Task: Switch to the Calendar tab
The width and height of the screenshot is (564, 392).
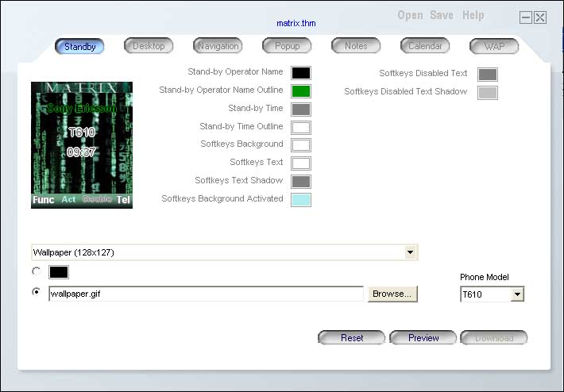Action: 425,46
